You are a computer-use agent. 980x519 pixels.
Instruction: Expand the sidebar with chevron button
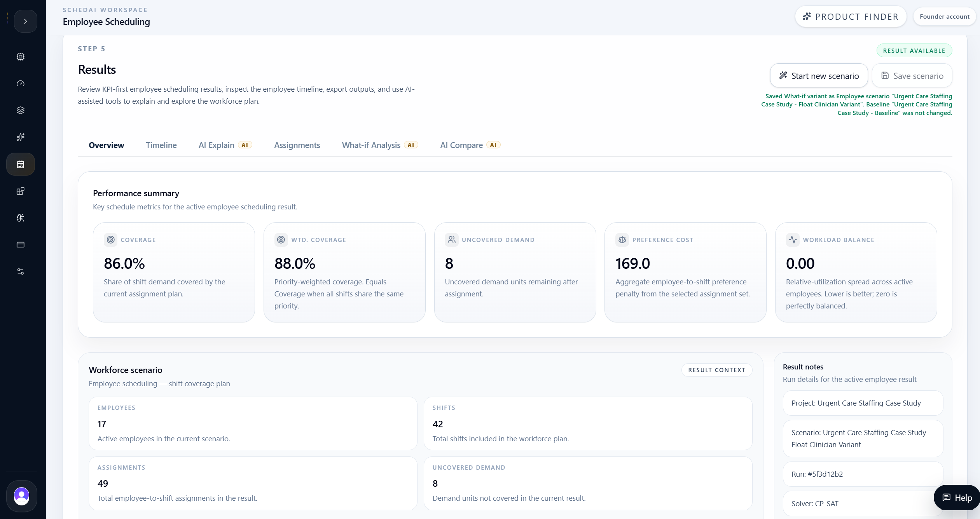coord(25,21)
